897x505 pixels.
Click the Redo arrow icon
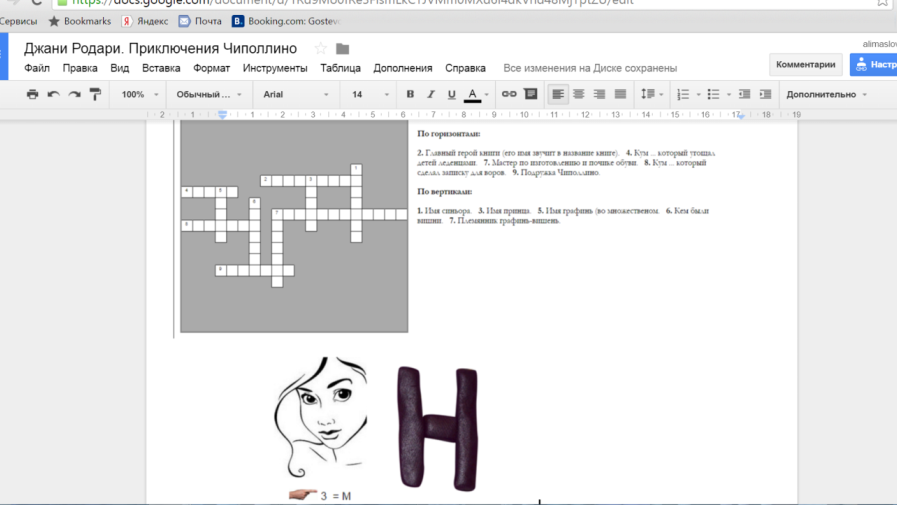(x=74, y=94)
